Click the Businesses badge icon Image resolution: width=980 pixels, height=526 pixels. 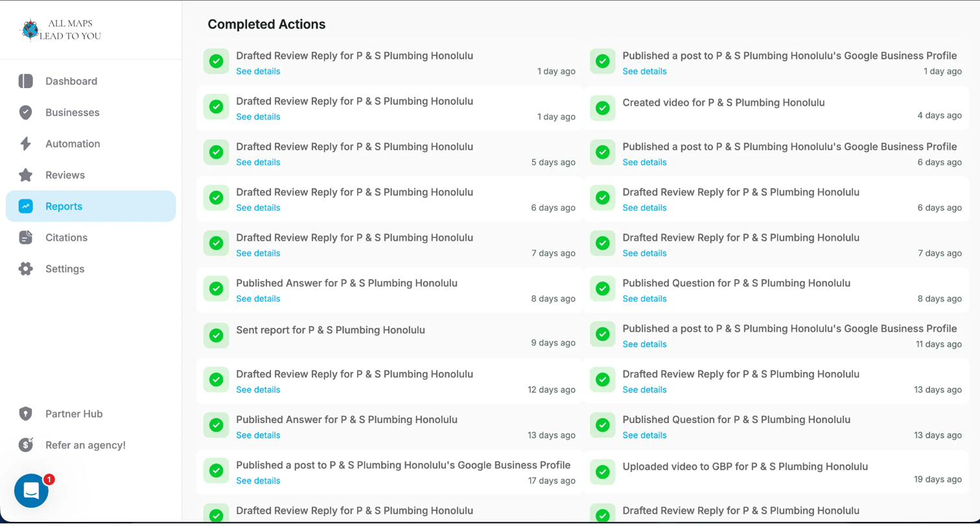(x=26, y=113)
